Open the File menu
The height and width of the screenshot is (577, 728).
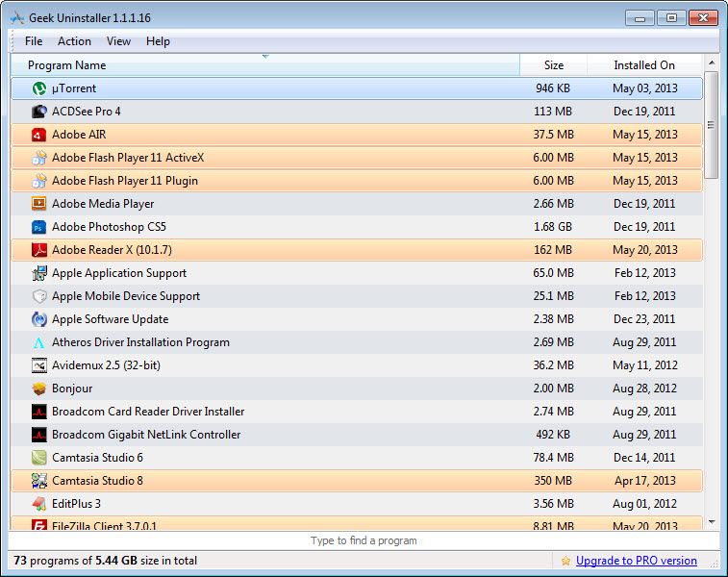click(x=34, y=41)
